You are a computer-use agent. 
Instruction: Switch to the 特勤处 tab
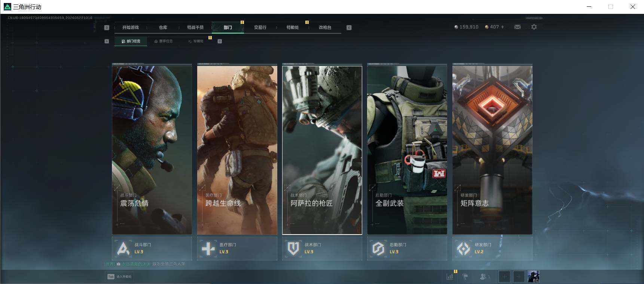click(x=293, y=27)
